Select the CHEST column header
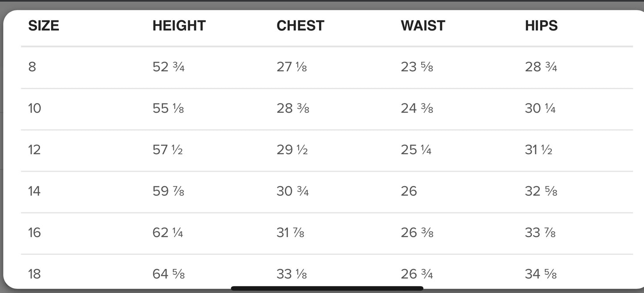The width and height of the screenshot is (644, 293). pyautogui.click(x=300, y=26)
